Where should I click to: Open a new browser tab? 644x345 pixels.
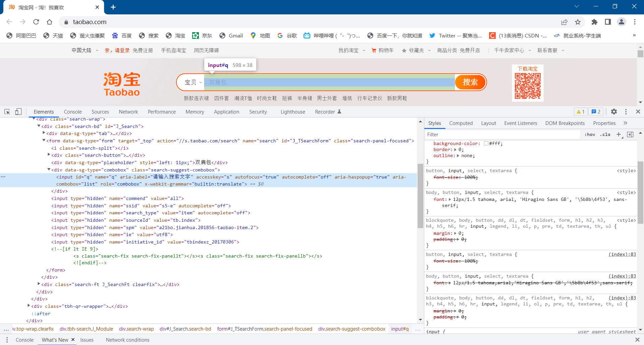point(113,7)
